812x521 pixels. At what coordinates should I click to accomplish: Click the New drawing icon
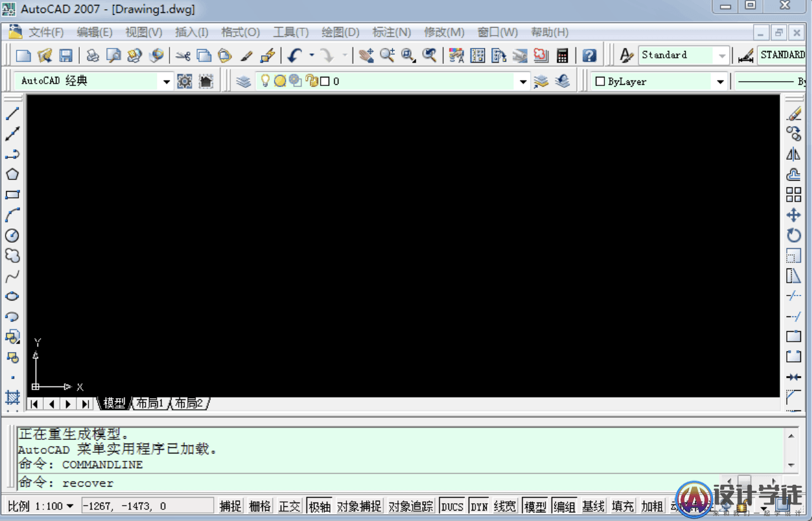coord(23,56)
